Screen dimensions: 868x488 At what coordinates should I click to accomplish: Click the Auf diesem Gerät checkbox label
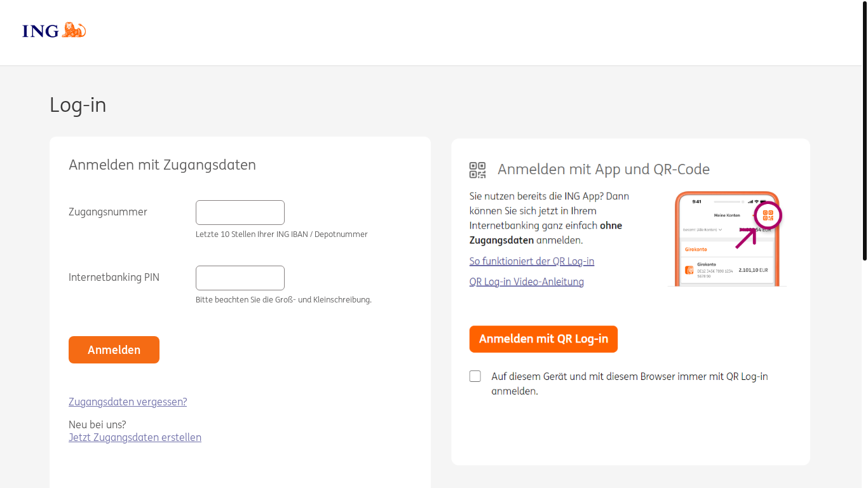tap(630, 384)
